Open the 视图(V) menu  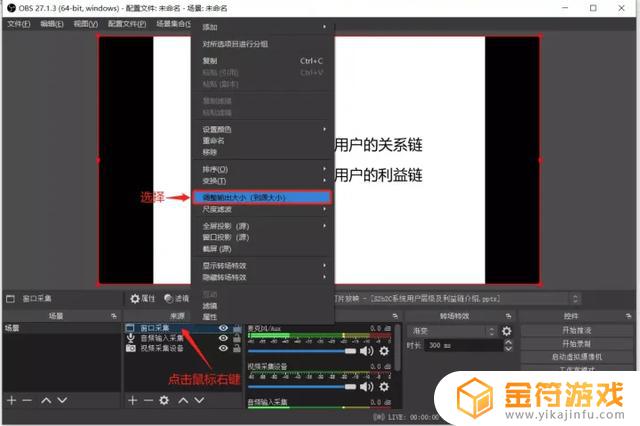coord(86,24)
